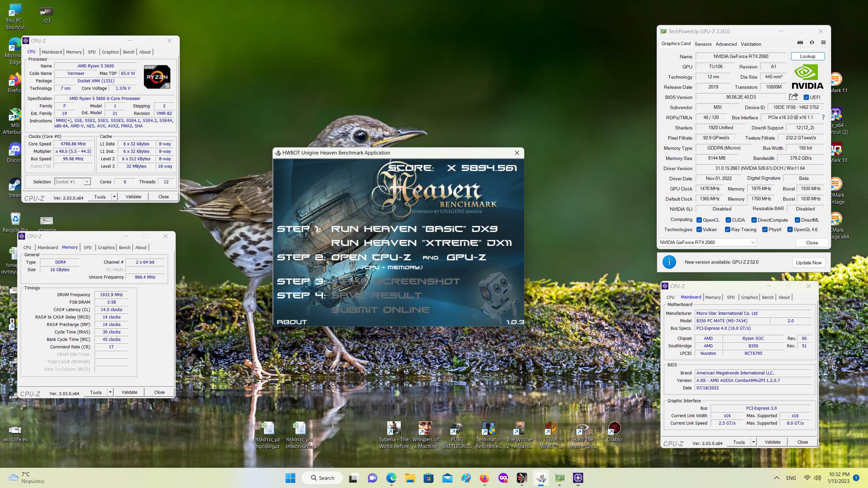Image resolution: width=868 pixels, height=488 pixels.
Task: Switch to Advanced tab in GPU-Z
Action: point(726,44)
